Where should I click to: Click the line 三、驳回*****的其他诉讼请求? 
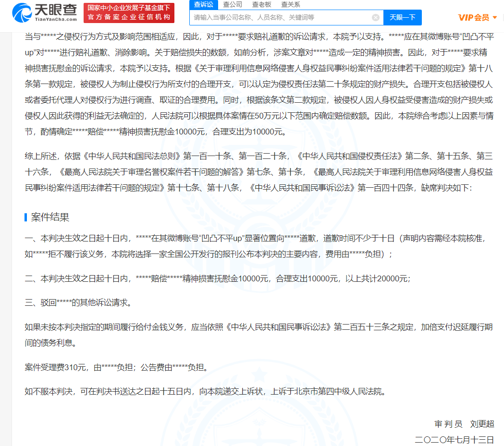pos(79,302)
